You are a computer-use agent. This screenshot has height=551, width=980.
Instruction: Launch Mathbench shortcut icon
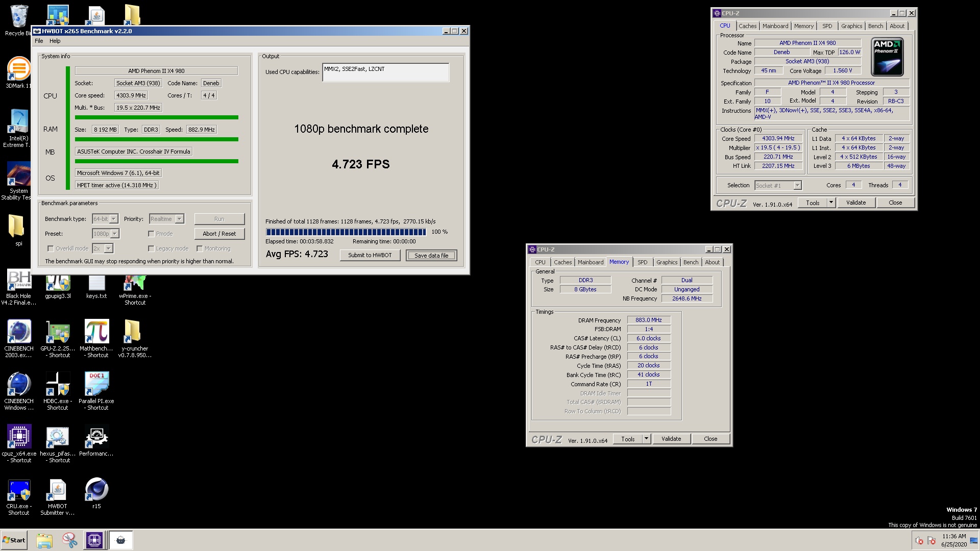96,339
